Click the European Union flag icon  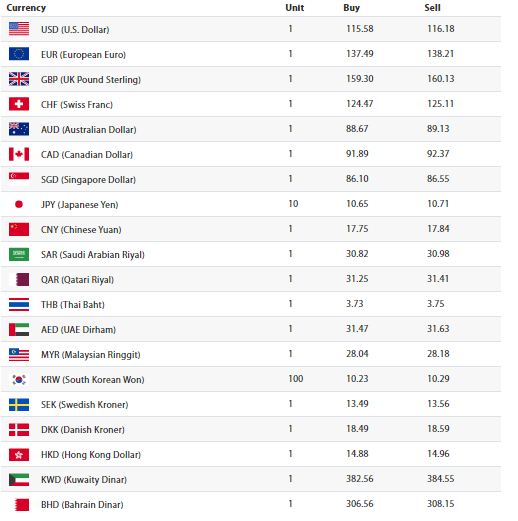tap(19, 54)
